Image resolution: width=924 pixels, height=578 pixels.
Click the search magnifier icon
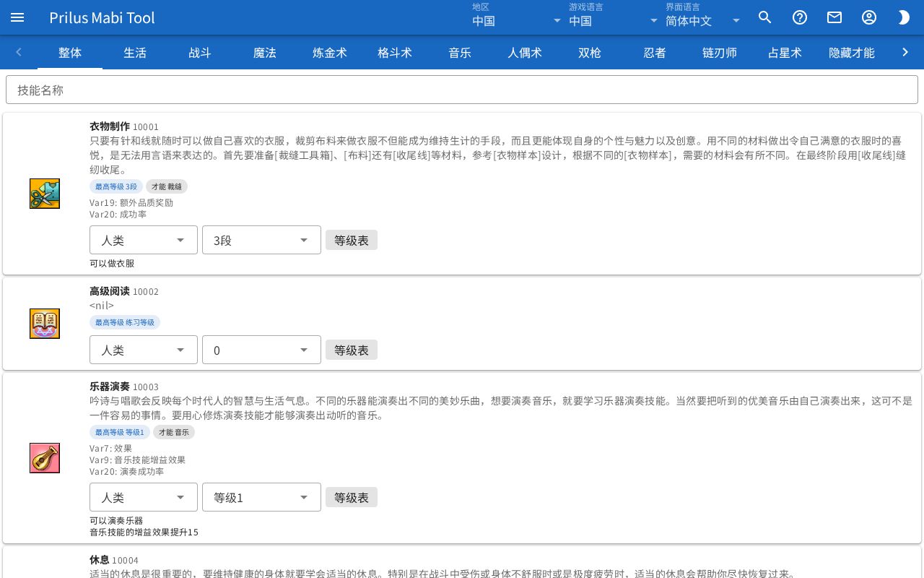click(x=765, y=17)
